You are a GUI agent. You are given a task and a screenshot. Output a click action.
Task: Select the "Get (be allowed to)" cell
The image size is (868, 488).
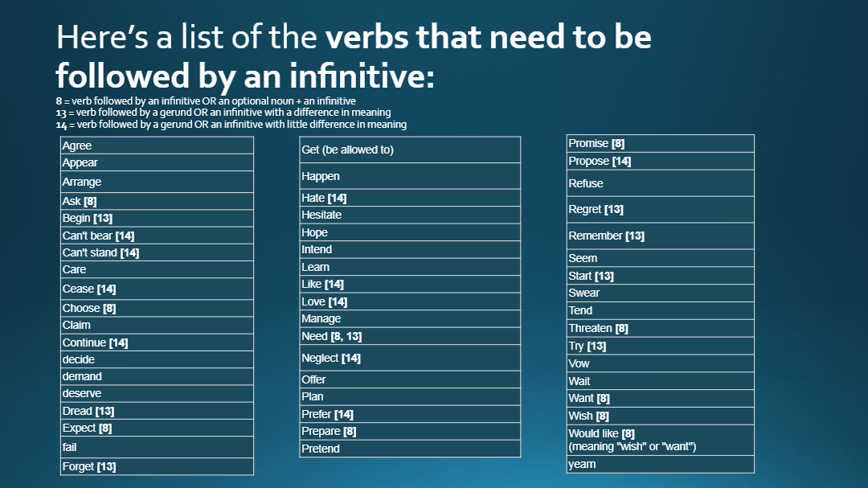(410, 150)
